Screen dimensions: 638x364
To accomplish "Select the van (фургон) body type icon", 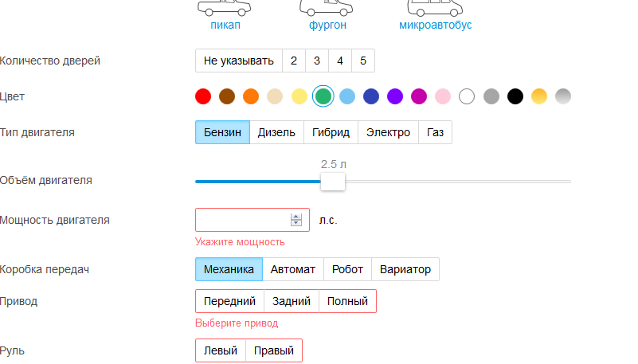I will 327,8.
